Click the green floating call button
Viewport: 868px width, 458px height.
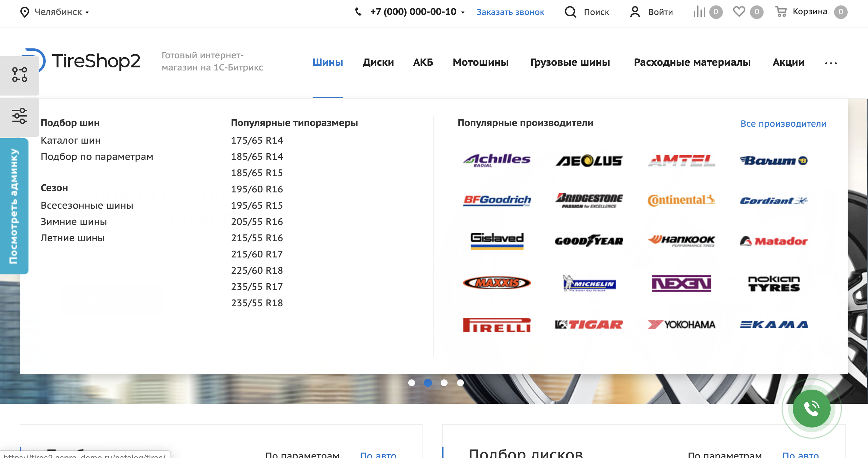811,409
